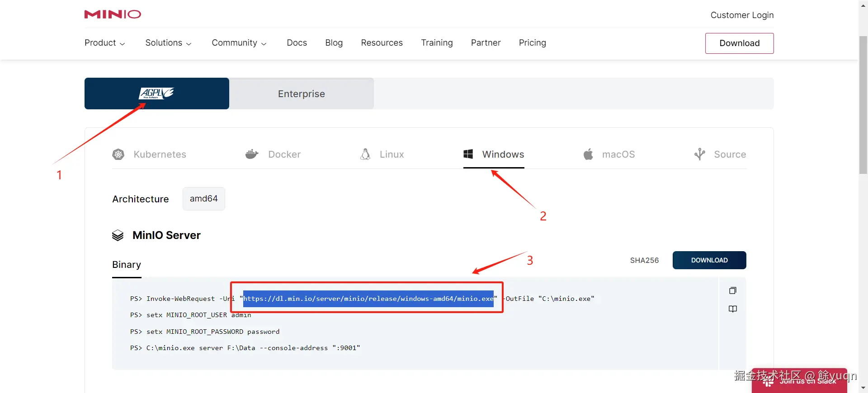This screenshot has width=868, height=393.
Task: Click the MinIO Server heading
Action: pos(166,235)
